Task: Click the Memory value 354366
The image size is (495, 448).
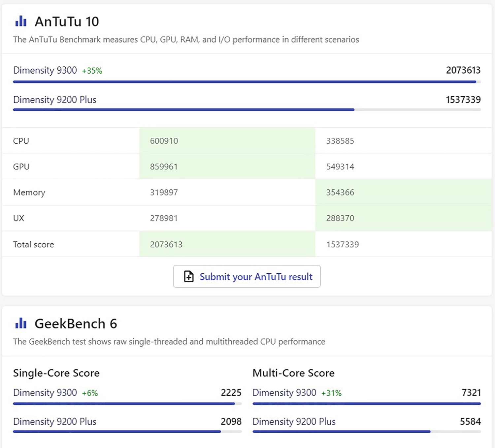Action: pos(340,192)
